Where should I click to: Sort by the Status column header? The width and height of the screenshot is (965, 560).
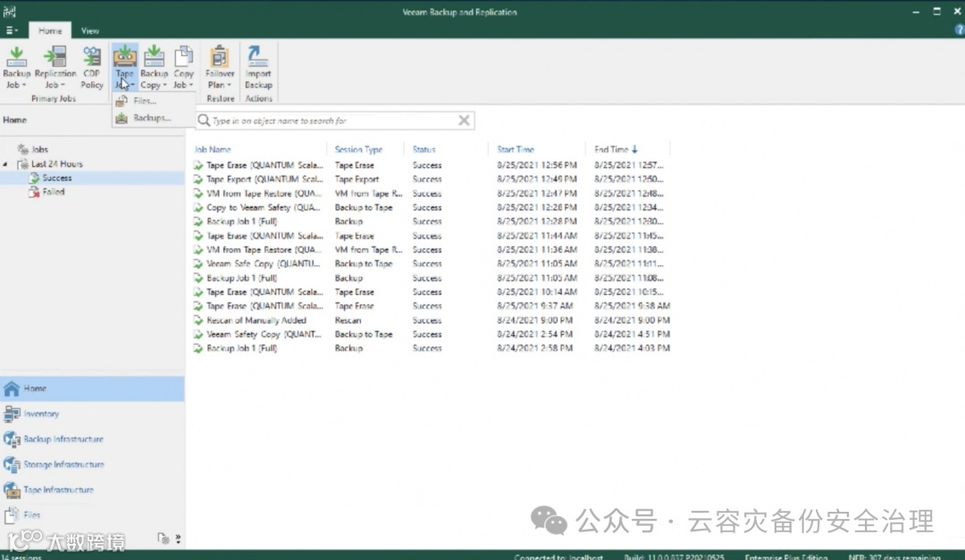coord(424,149)
